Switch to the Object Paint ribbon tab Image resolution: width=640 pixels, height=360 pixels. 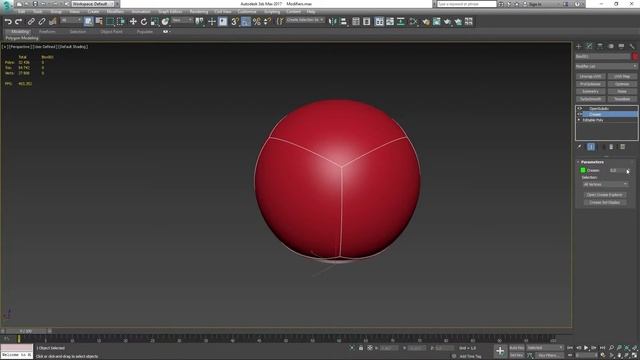click(111, 31)
